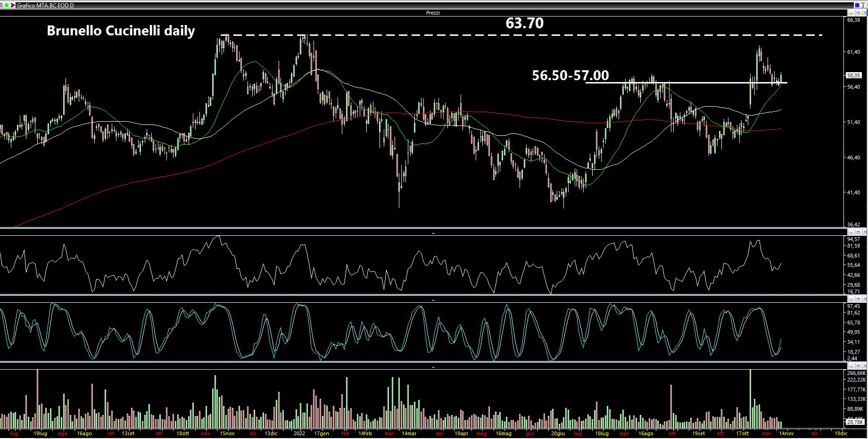This screenshot has width=868, height=439.
Task: Click the 14nov date axis label
Action: [x=786, y=433]
